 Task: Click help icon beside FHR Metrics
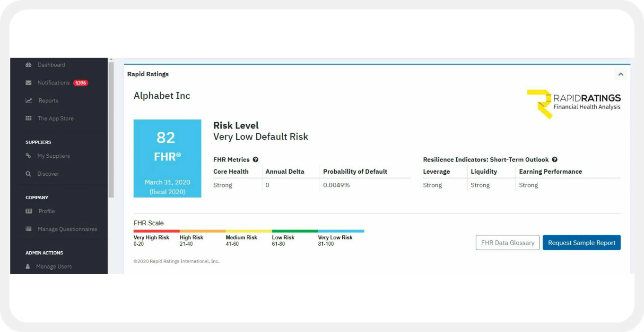coord(255,160)
